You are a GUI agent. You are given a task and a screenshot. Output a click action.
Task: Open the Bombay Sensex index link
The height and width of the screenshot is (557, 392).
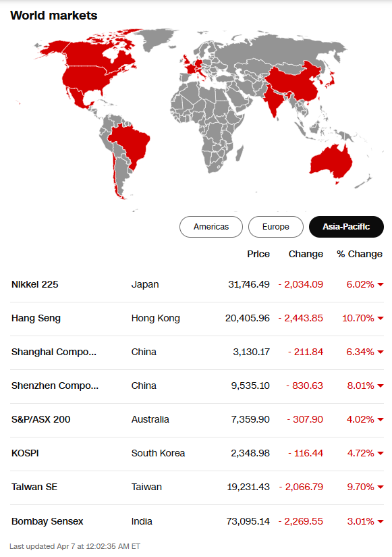(47, 521)
